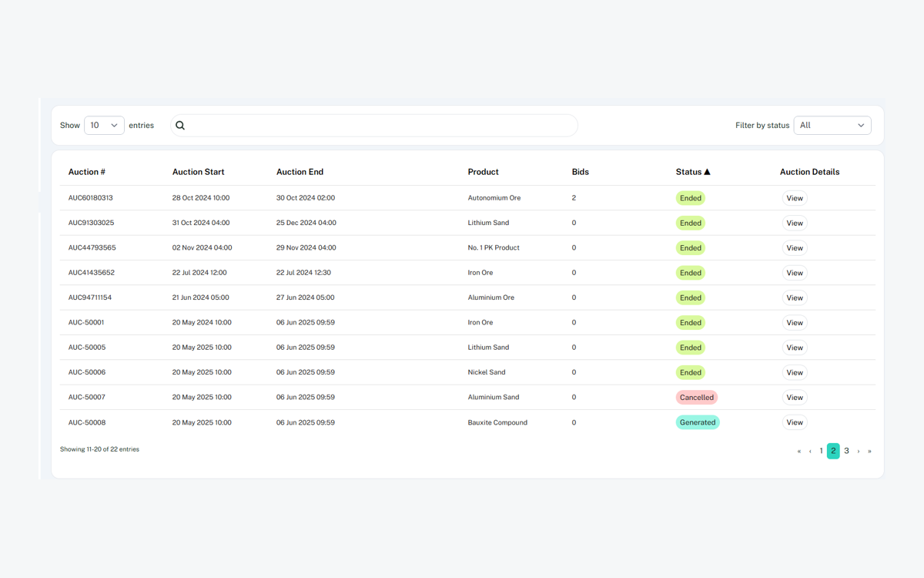Open page 3 of results

coord(846,451)
